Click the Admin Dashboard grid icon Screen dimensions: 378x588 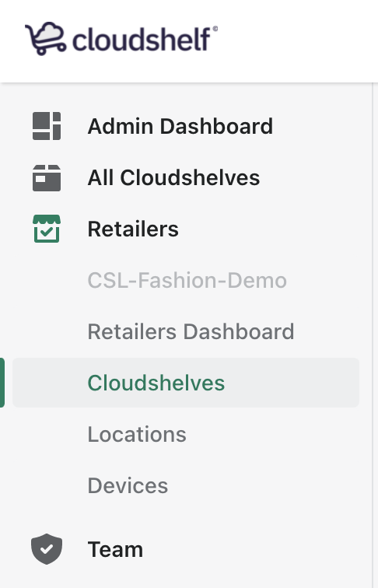pos(47,126)
